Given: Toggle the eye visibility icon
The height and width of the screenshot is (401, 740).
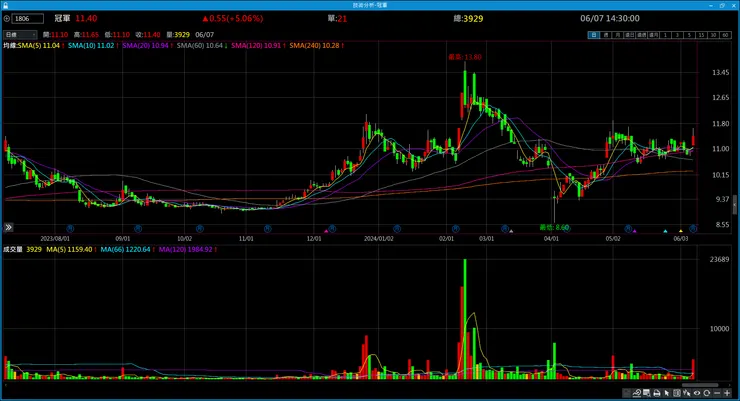Looking at the screenshot, I should (697, 393).
